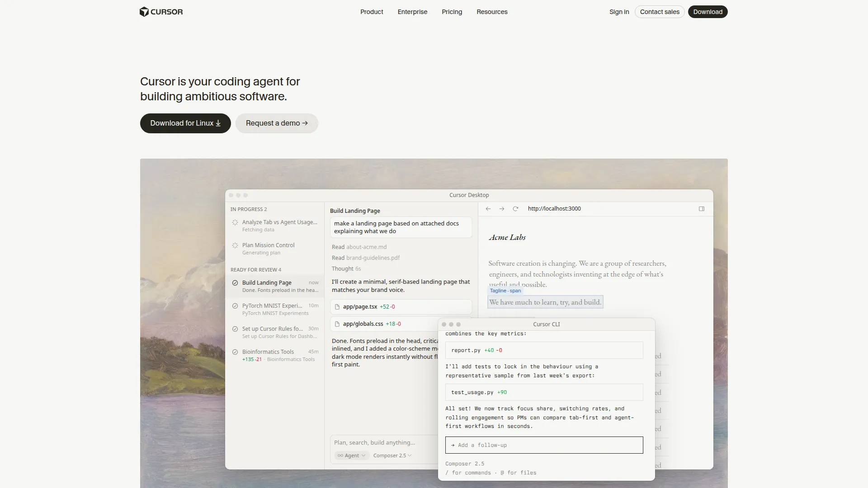This screenshot has height=488, width=868.
Task: Click the file icon beside app/page.tsx
Action: tap(337, 307)
